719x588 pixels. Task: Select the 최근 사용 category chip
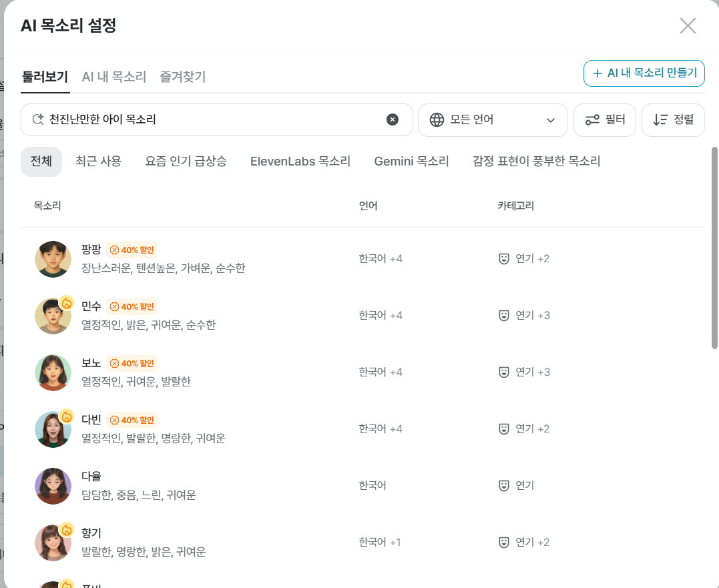[99, 162]
